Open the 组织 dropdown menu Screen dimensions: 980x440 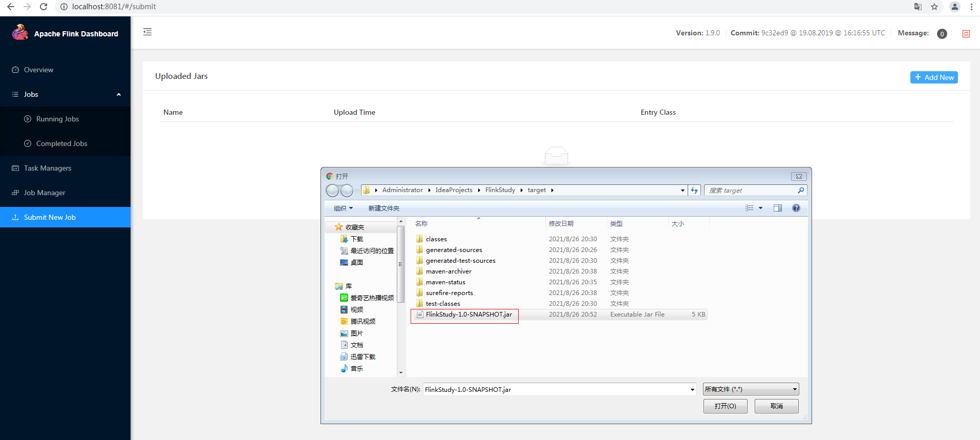click(343, 208)
